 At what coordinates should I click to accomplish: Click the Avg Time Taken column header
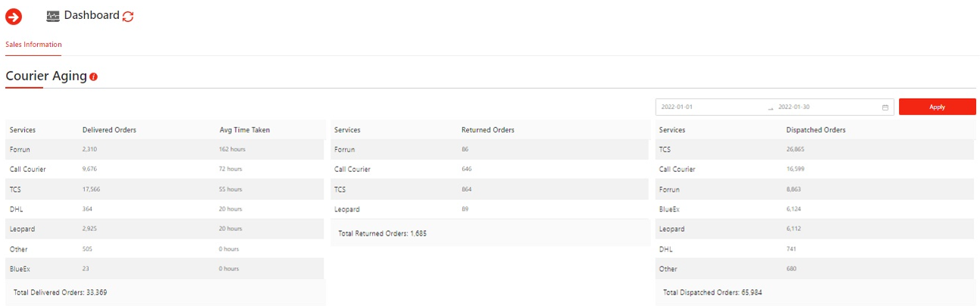[x=244, y=130]
